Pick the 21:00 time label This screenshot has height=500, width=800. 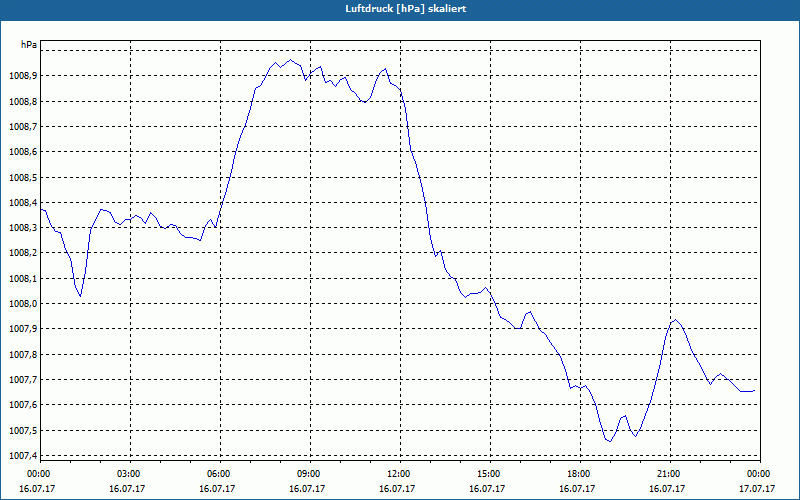[x=669, y=474]
